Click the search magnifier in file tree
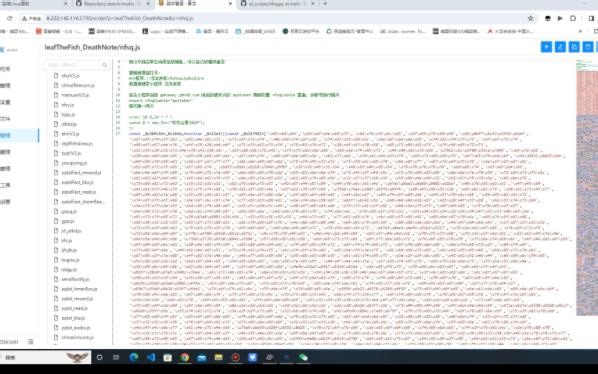The height and width of the screenshot is (374, 598). pos(104,65)
